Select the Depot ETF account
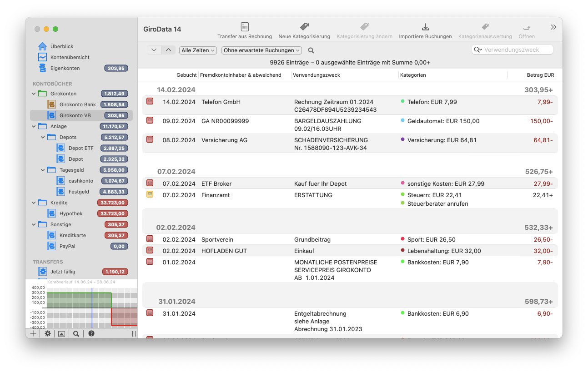Image resolution: width=588 pixels, height=372 pixels. pos(81,148)
